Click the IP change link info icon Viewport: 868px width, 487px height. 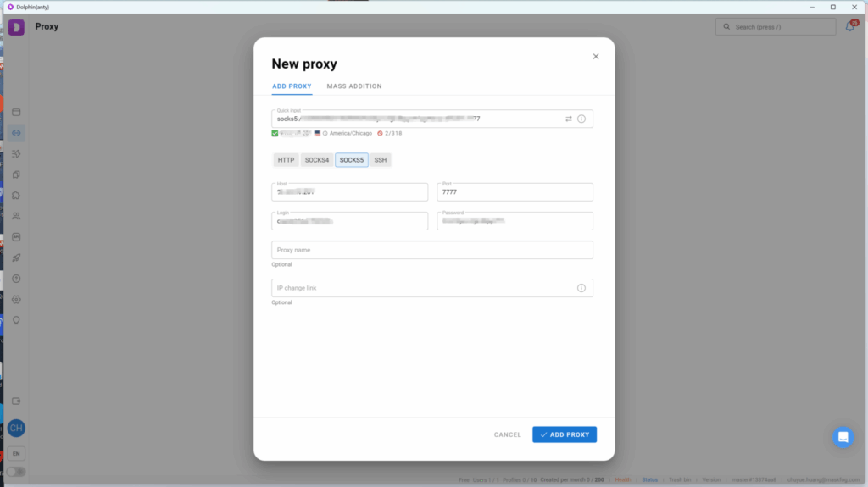[x=581, y=288]
